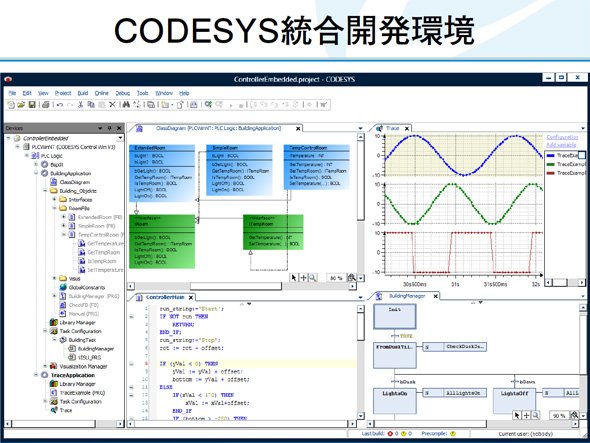Click the Build toolbar icon with green mark

[208, 105]
